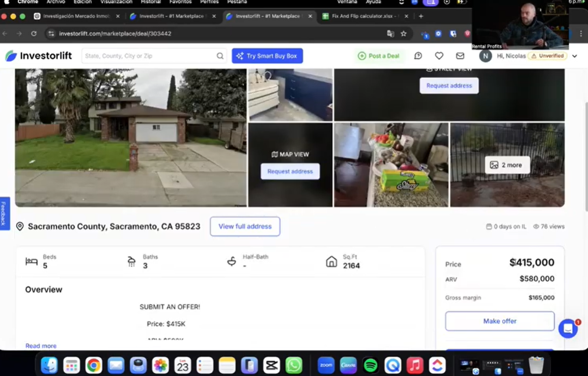The width and height of the screenshot is (588, 376).
Task: Open the 2 more photos thumbnail
Action: pos(507,165)
